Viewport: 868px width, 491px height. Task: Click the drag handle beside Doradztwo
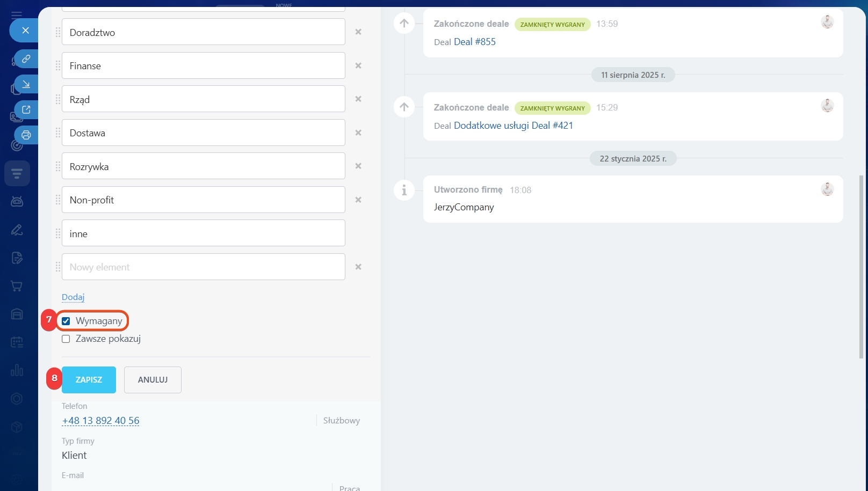[x=58, y=32]
